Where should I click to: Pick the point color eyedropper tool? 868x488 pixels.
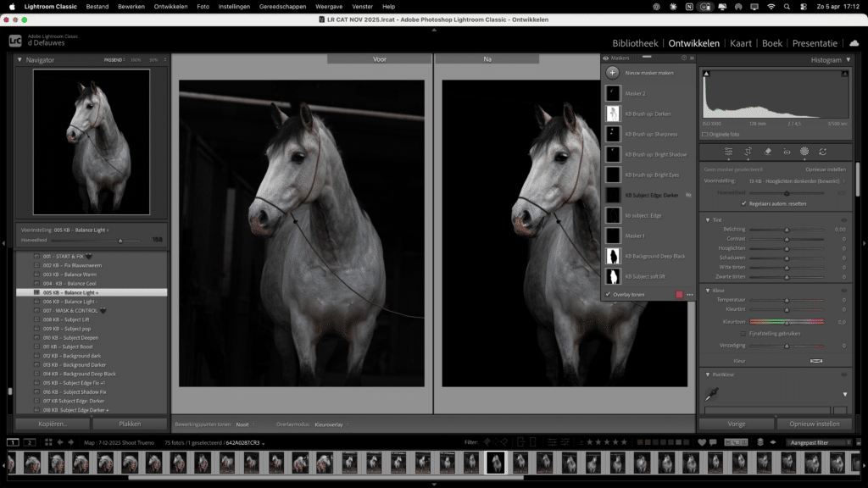[714, 394]
